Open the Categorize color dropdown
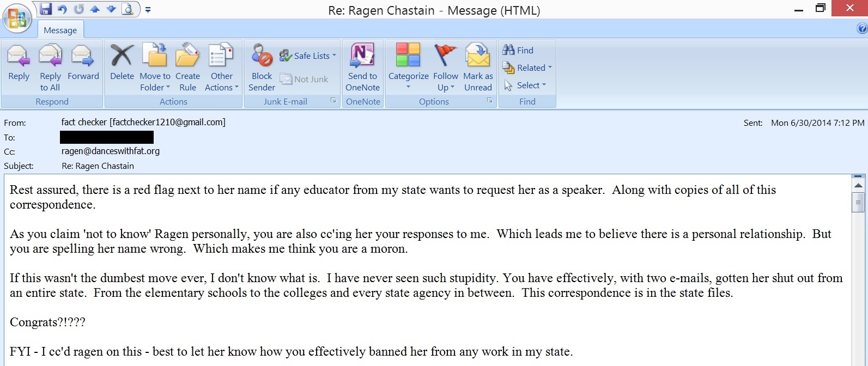 click(408, 82)
